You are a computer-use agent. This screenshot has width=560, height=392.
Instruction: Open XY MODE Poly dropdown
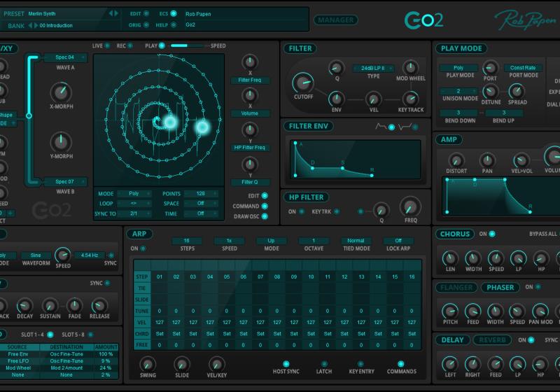coord(134,193)
